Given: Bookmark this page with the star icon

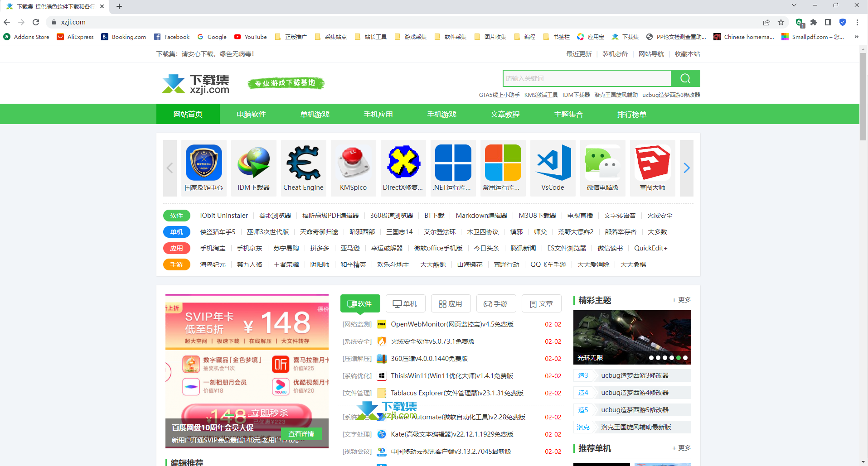Looking at the screenshot, I should (x=781, y=22).
